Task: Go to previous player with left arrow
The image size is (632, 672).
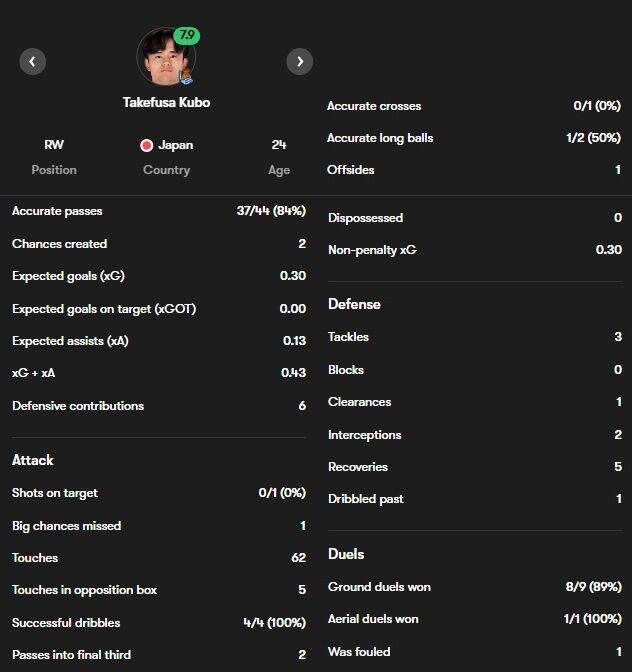Action: [33, 62]
